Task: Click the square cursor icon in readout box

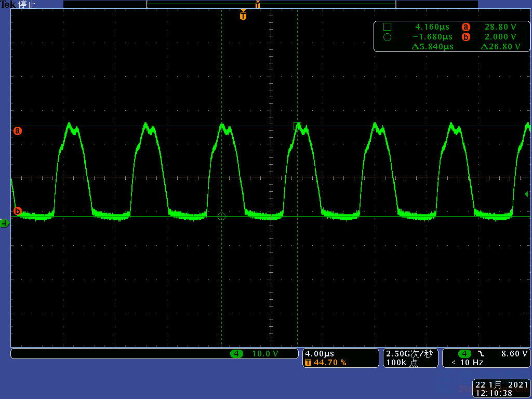Action: 387,27
